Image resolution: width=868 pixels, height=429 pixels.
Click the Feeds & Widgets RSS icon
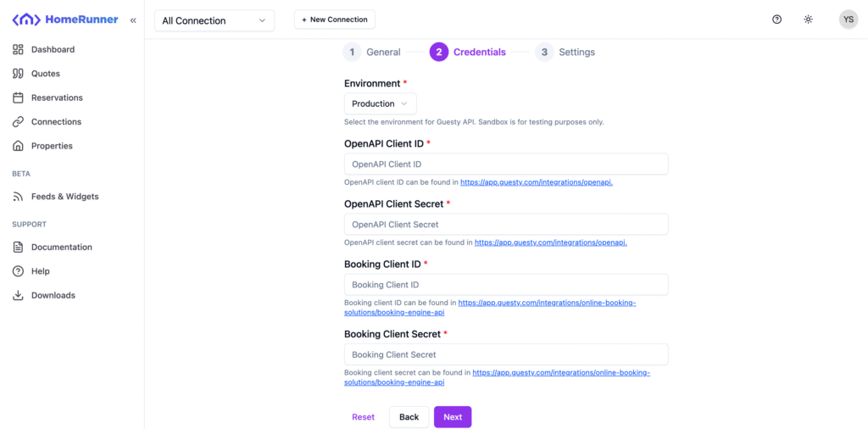(19, 197)
